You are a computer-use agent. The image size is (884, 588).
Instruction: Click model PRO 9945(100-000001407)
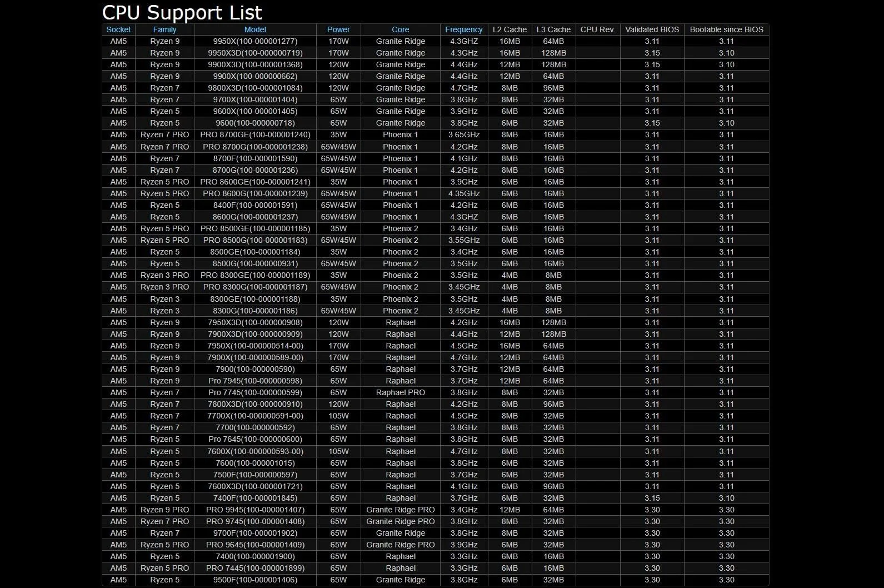[255, 510]
